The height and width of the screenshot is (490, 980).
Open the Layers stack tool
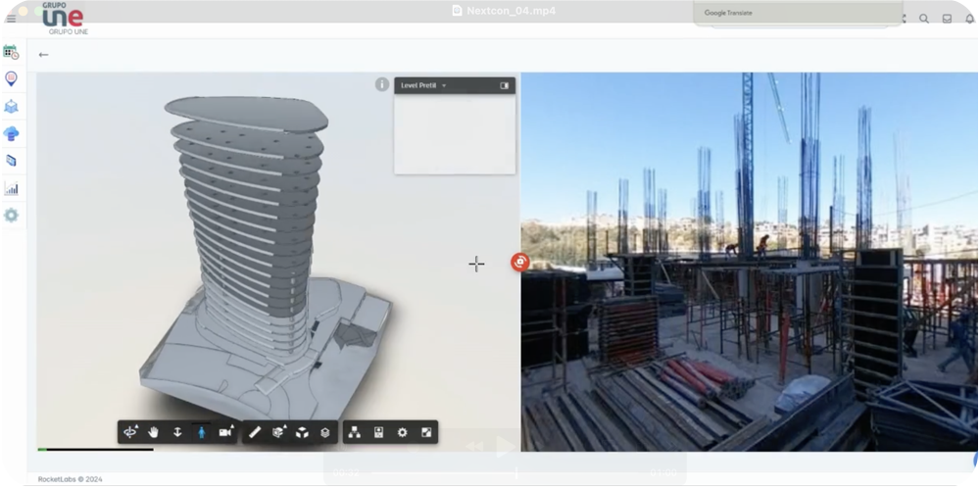(x=325, y=432)
